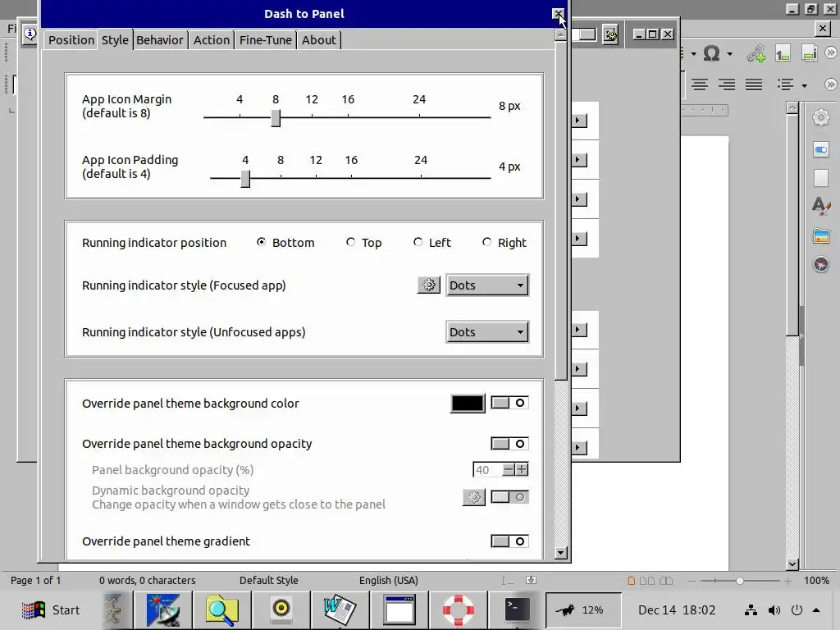View the About tab
Viewport: 840px width, 630px height.
(x=319, y=40)
